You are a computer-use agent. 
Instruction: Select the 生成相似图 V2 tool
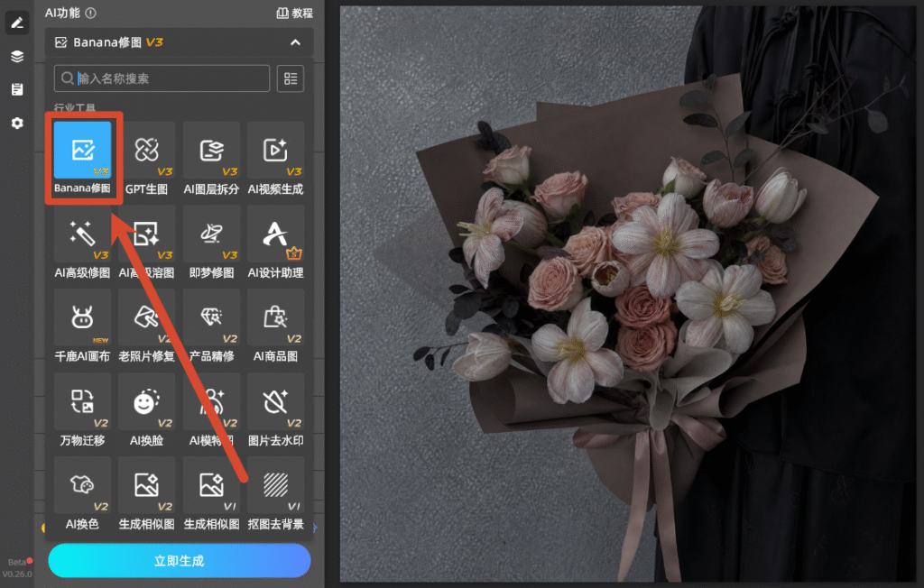(147, 485)
